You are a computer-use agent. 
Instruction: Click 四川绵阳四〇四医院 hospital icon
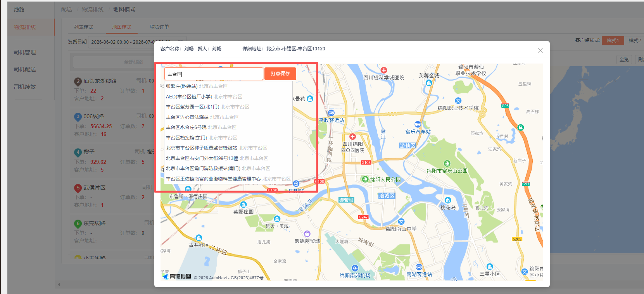pyautogui.click(x=352, y=137)
